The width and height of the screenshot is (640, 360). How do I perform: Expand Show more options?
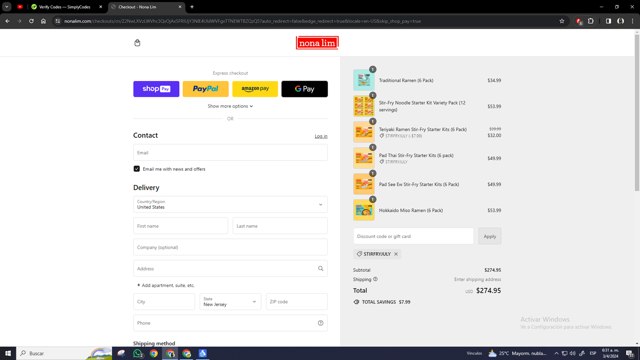pos(230,106)
